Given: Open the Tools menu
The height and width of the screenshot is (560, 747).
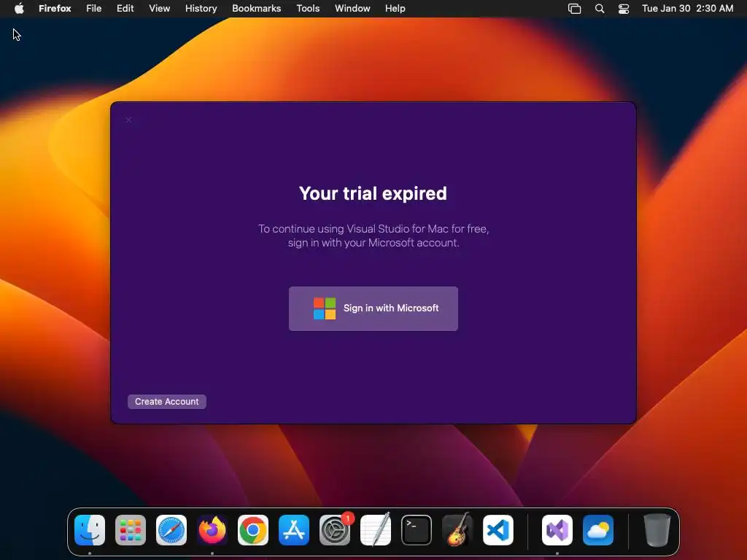Looking at the screenshot, I should pos(308,9).
